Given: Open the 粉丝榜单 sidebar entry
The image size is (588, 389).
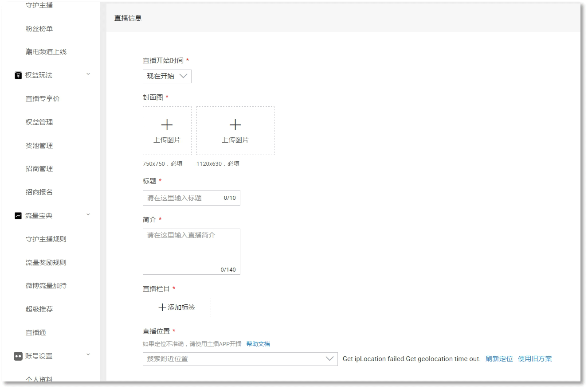Looking at the screenshot, I should tap(39, 29).
